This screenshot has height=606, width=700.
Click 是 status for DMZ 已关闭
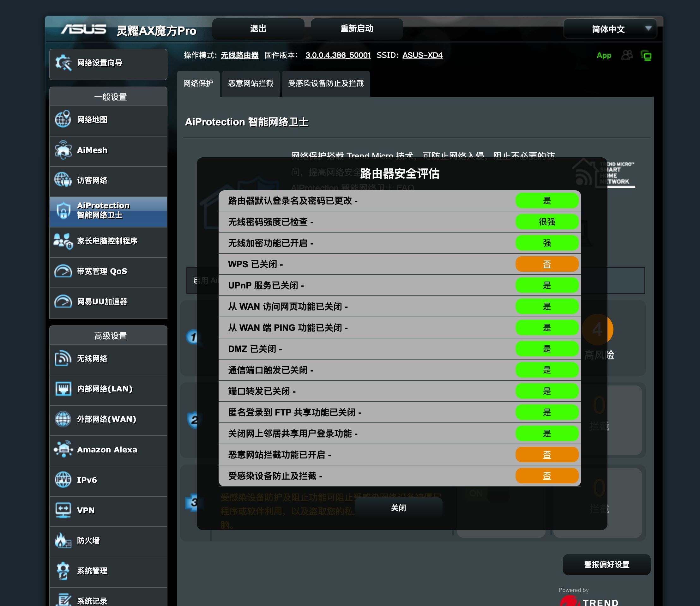point(547,349)
